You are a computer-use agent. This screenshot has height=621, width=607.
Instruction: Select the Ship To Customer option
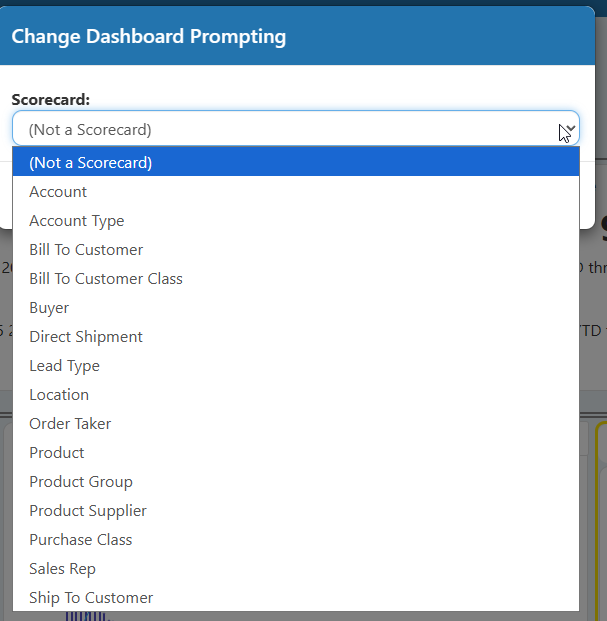point(296,597)
